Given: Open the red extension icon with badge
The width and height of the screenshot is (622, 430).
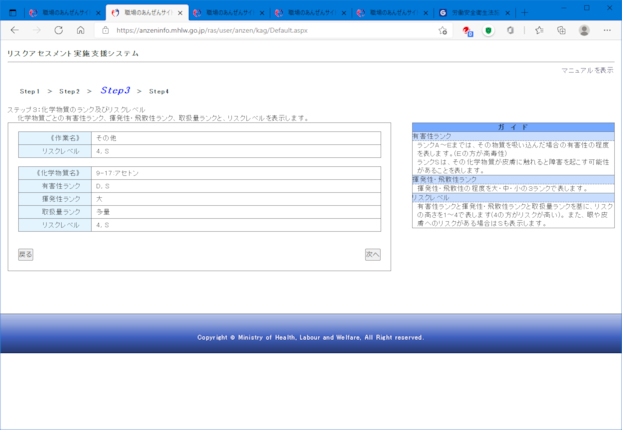Looking at the screenshot, I should 467,31.
